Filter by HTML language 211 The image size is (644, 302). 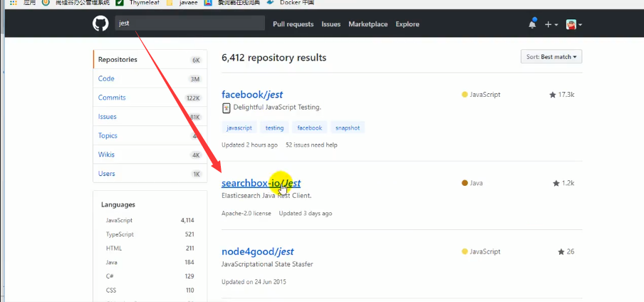click(x=150, y=248)
